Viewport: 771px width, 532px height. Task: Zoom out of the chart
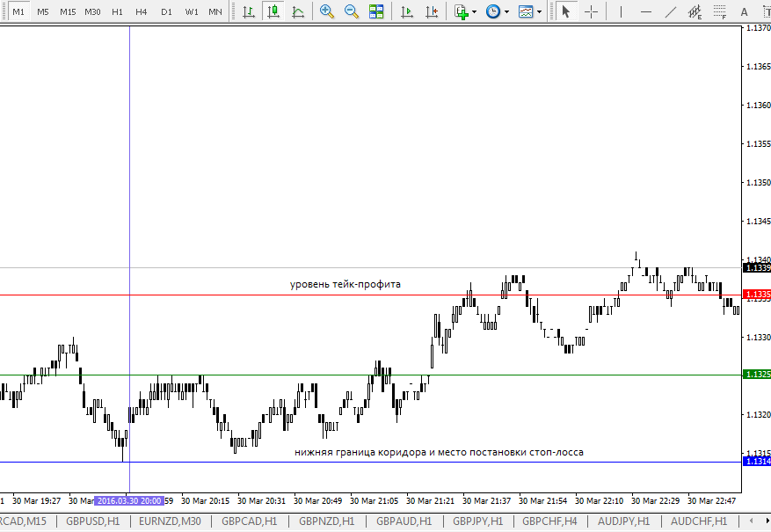[352, 11]
